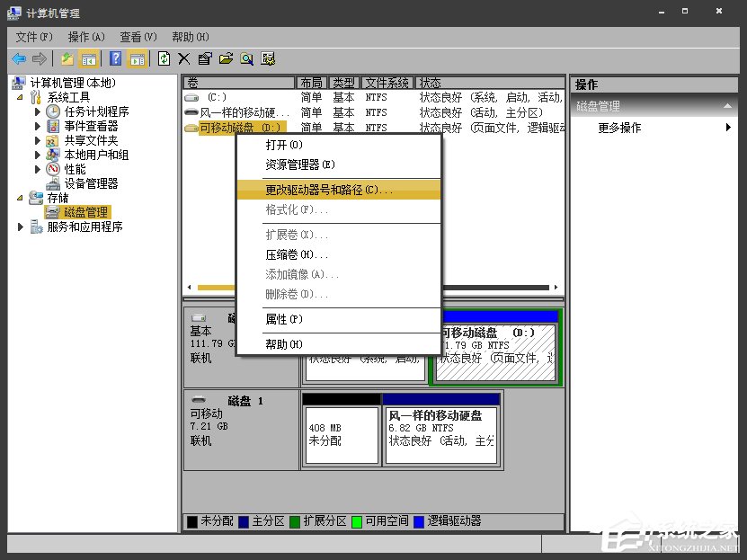747x560 pixels.
Task: Open the 查看(V) menu
Action: click(x=137, y=37)
